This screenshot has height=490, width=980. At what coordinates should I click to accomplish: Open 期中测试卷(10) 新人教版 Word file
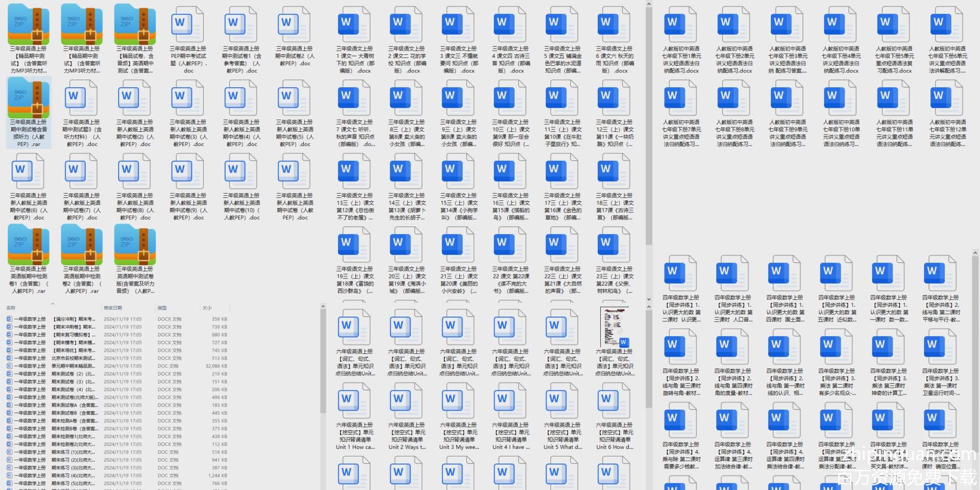[241, 186]
